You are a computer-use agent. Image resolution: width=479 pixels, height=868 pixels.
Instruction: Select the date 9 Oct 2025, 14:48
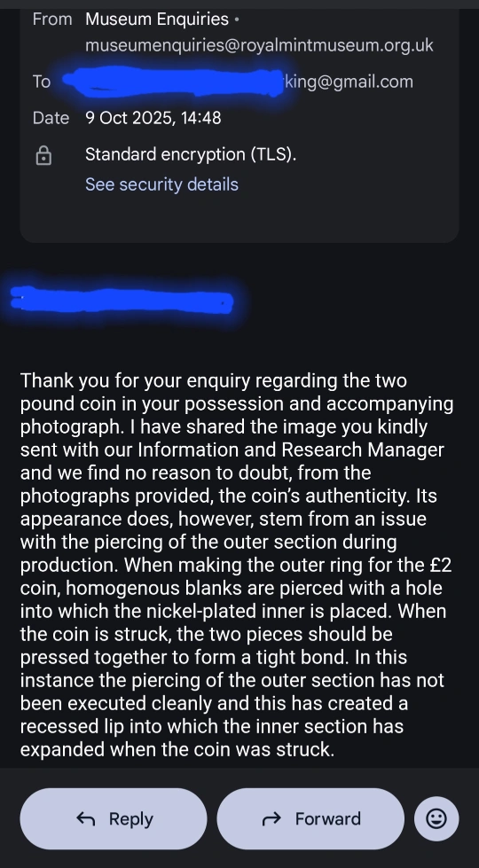153,118
